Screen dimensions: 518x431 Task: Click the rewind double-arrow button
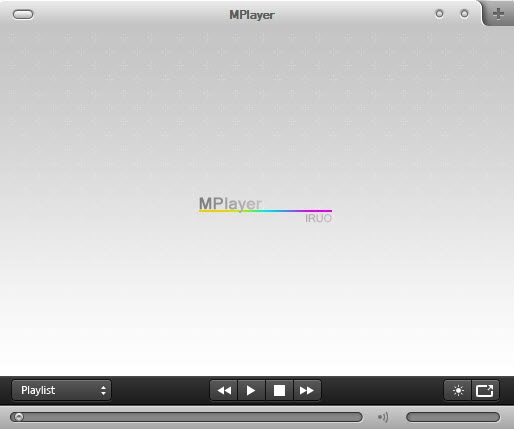coord(224,390)
